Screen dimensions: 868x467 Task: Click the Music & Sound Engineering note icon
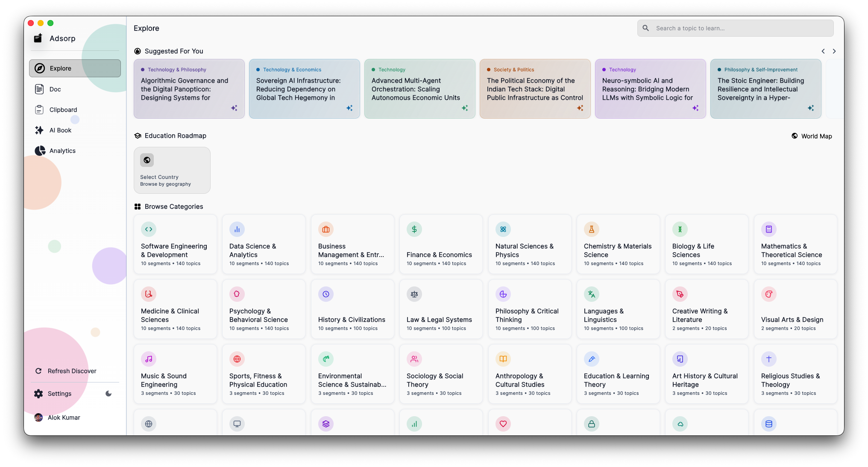(x=149, y=359)
